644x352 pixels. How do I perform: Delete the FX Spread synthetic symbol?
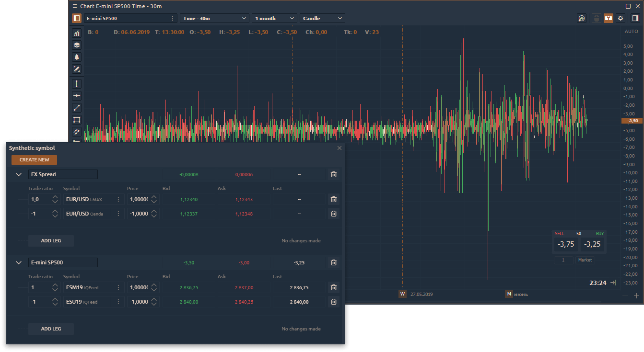click(x=334, y=174)
